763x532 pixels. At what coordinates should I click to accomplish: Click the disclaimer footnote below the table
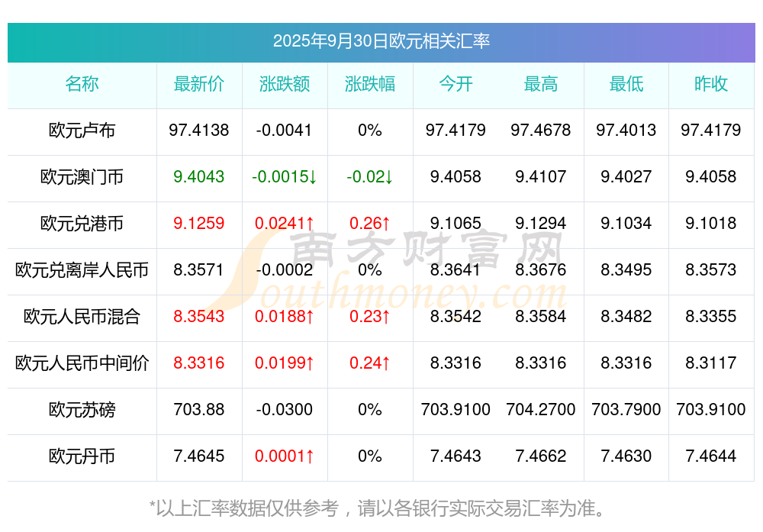point(381,508)
